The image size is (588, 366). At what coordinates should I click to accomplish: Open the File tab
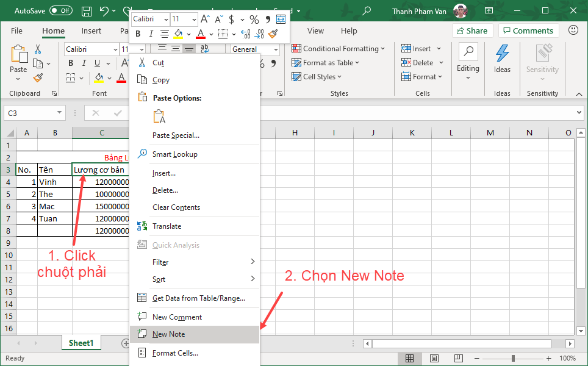coord(16,30)
